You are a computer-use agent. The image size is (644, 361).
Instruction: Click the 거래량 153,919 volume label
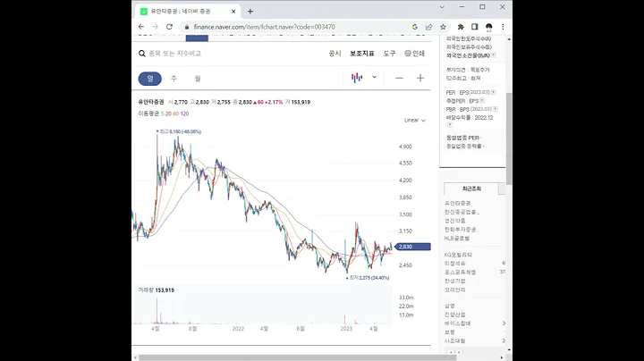click(x=156, y=290)
